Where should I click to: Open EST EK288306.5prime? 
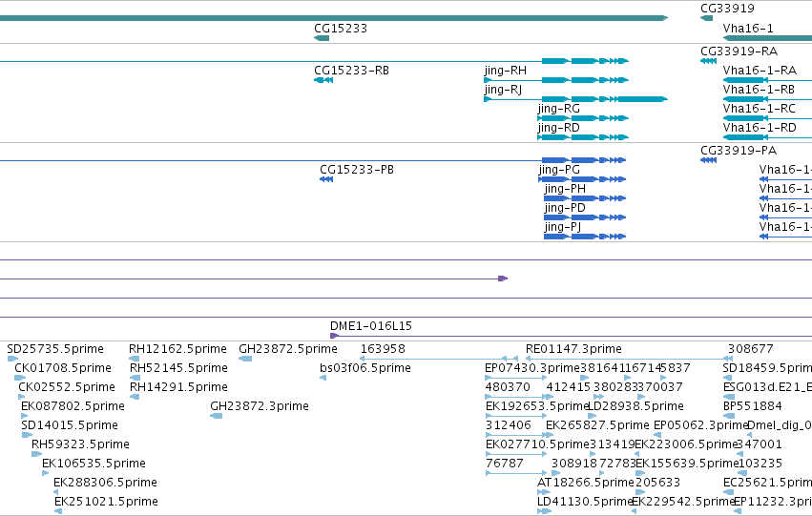106,483
